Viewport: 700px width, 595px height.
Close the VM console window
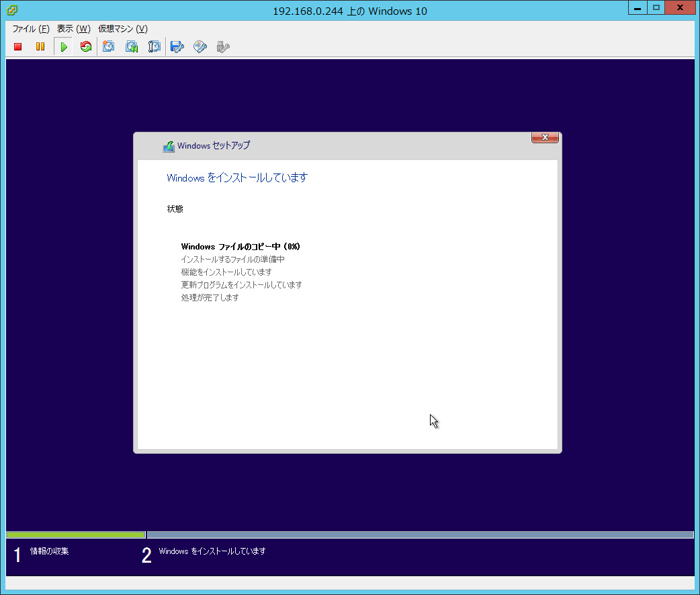pyautogui.click(x=680, y=7)
